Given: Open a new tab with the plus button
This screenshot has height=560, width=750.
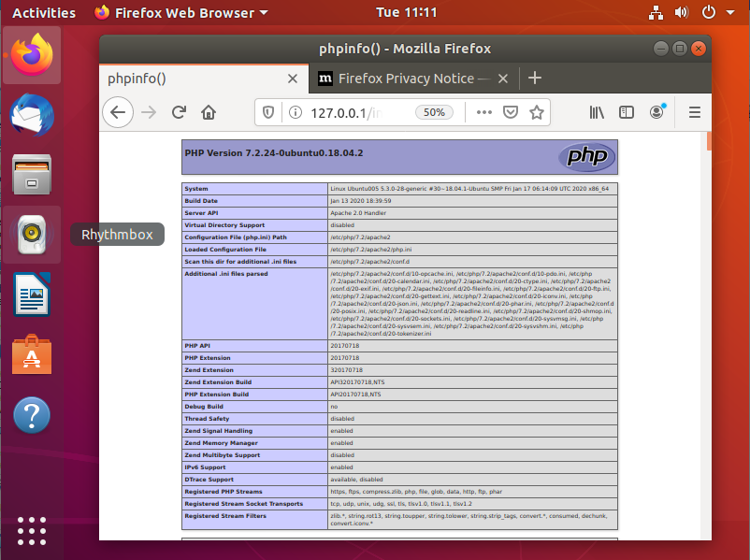Looking at the screenshot, I should tap(535, 78).
